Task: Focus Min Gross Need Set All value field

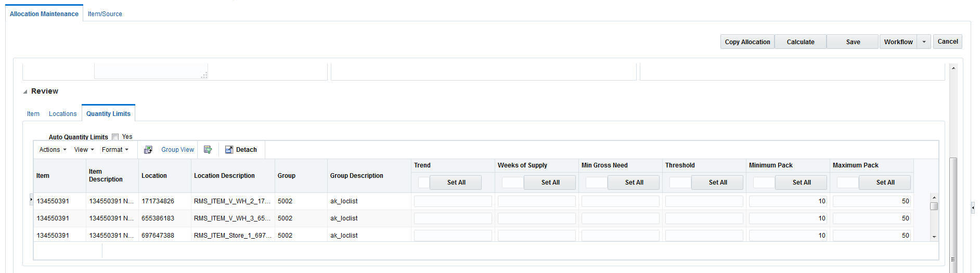Action: (x=597, y=183)
